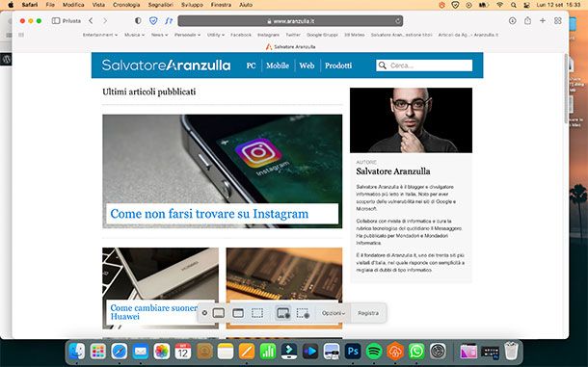Open the Mobile section of the site

[x=278, y=66]
